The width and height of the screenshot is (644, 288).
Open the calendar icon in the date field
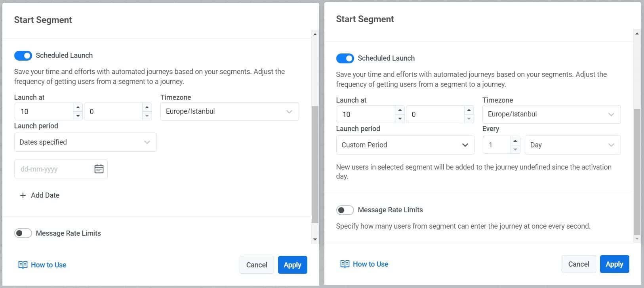pyautogui.click(x=99, y=169)
